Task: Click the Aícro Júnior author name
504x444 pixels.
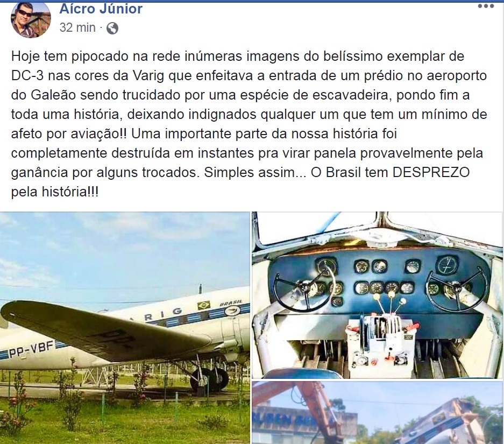Action: tap(101, 9)
